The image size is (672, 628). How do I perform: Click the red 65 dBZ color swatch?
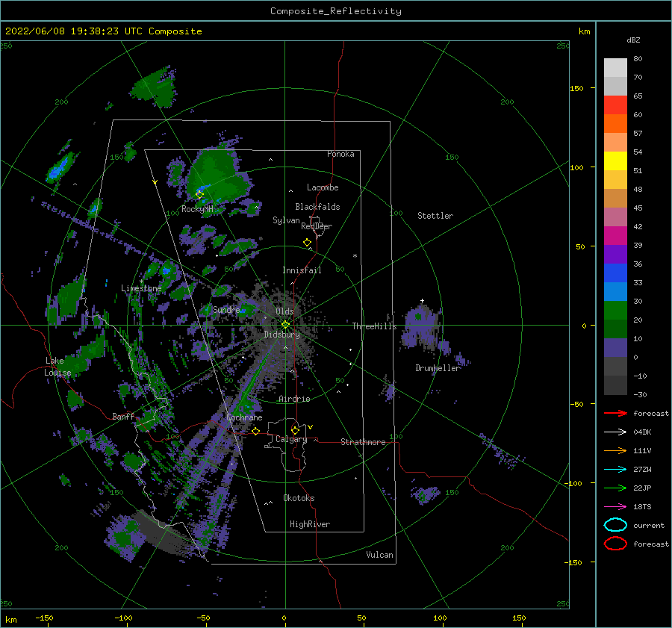[x=615, y=105]
